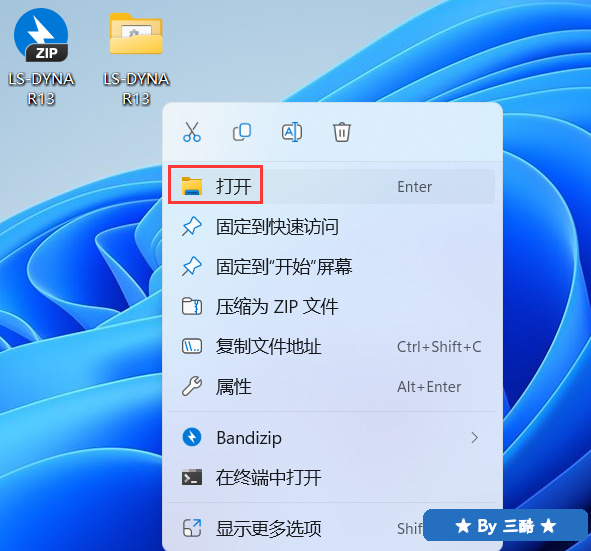The width and height of the screenshot is (591, 551).
Task: Click the terminal icon beside 在终端中打开
Action: 192,478
